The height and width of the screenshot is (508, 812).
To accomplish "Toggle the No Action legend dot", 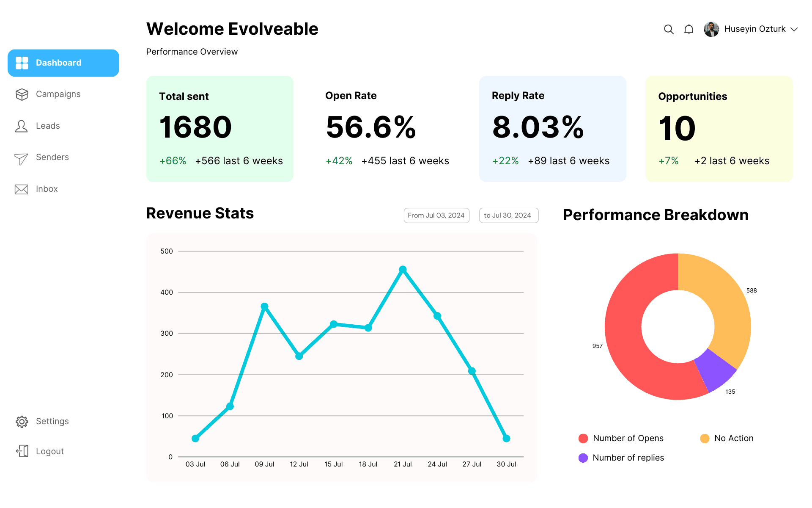I will coord(705,439).
